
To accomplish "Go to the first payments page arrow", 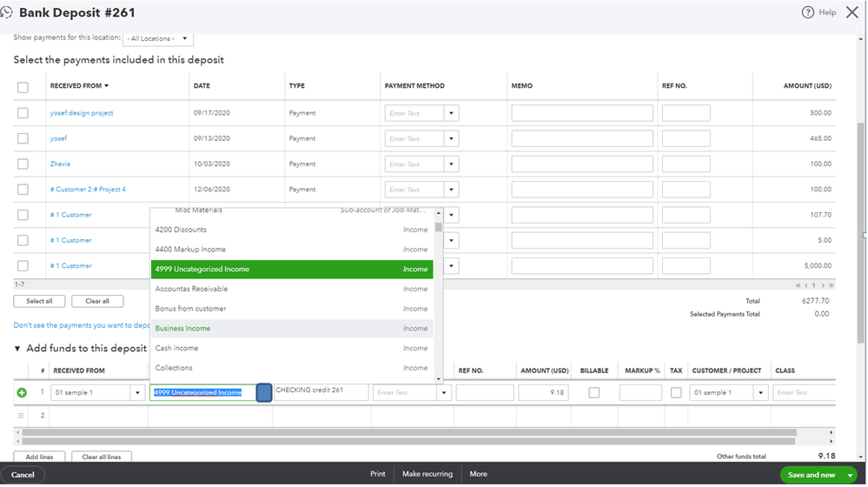I will point(798,285).
